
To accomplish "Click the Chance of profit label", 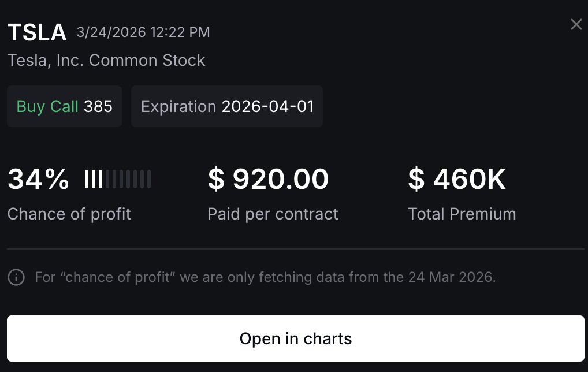I will click(69, 214).
